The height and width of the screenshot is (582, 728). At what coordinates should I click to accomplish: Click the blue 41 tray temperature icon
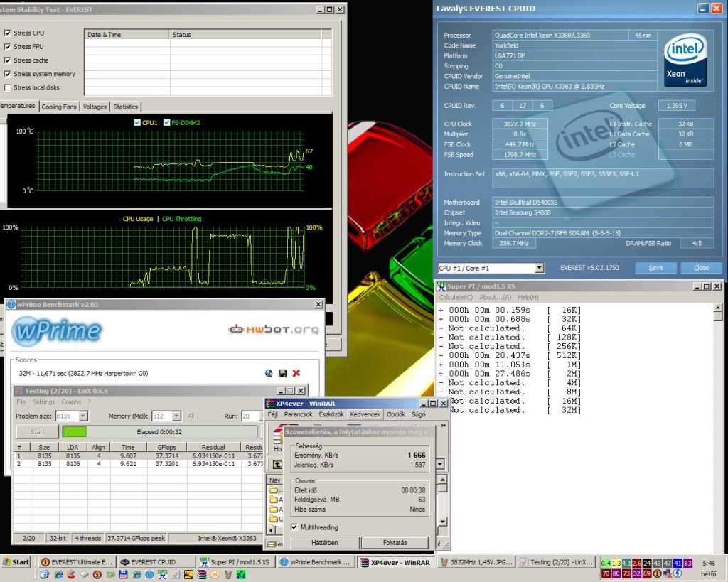coord(678,563)
